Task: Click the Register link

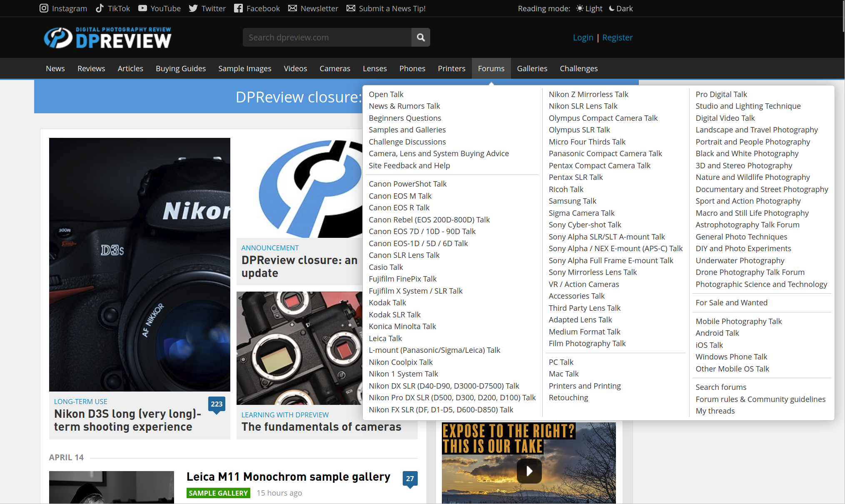Action: click(617, 37)
